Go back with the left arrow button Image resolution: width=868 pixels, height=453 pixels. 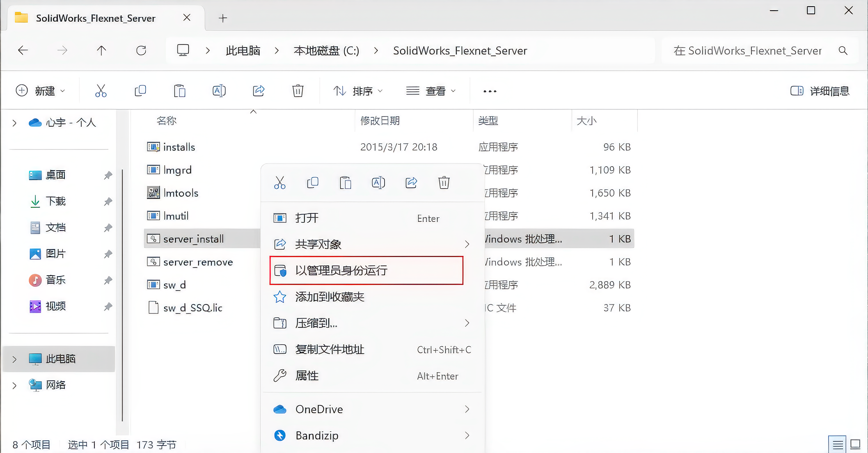click(x=23, y=50)
